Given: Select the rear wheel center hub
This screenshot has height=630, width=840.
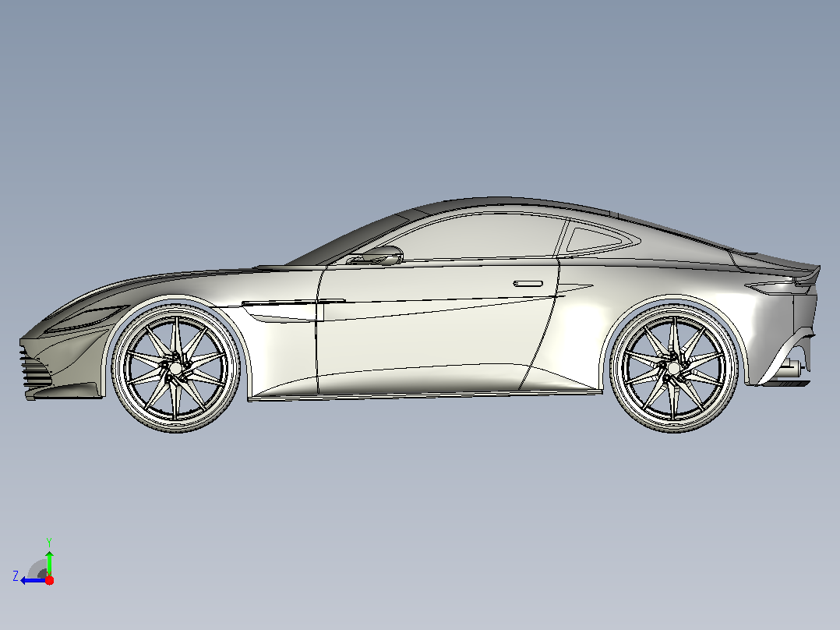Looking at the screenshot, I should pyautogui.click(x=673, y=368).
